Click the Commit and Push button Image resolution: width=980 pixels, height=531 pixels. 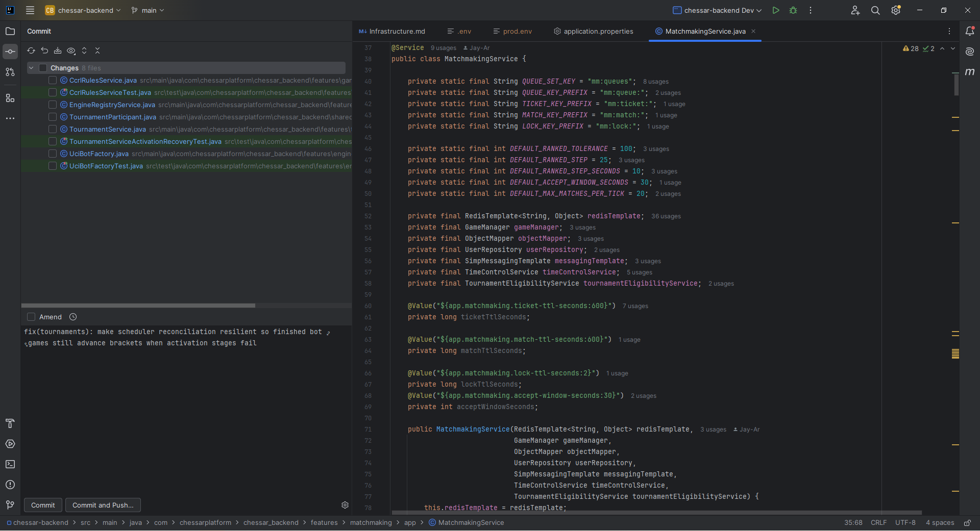[x=103, y=505]
